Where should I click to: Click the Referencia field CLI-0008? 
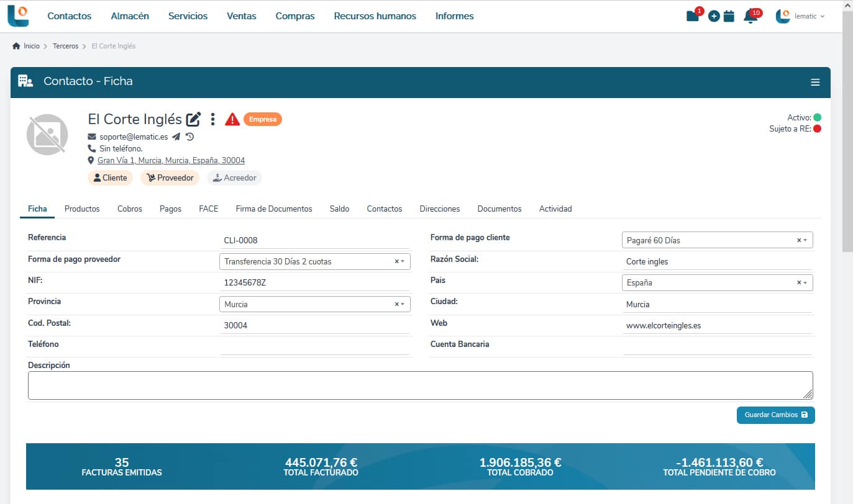[x=315, y=240]
